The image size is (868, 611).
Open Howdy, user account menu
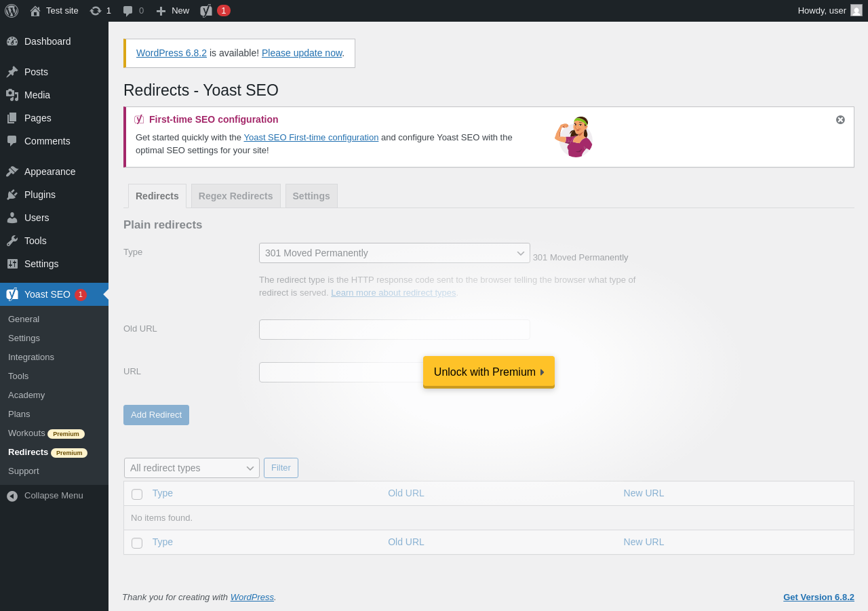(x=830, y=11)
